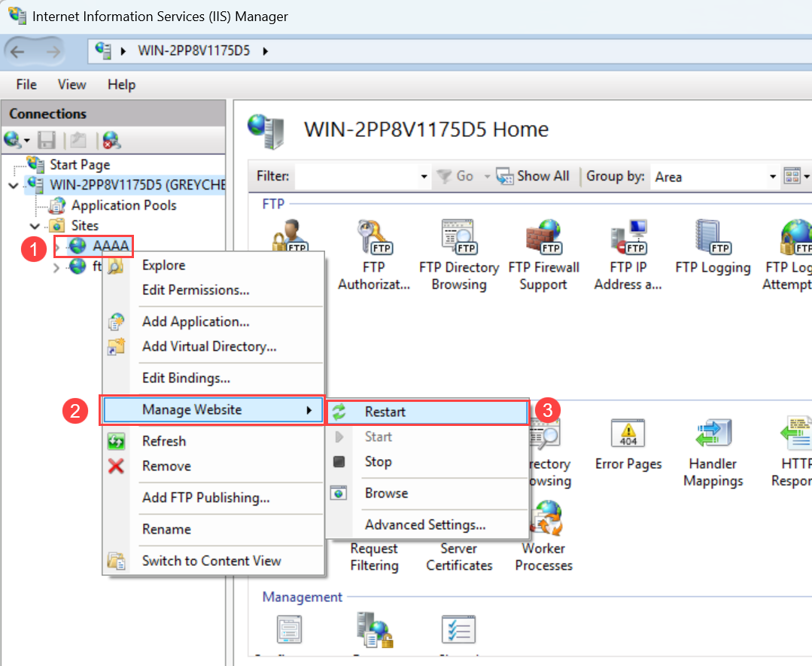The image size is (812, 666).
Task: Open FTP IP Address restrictions icon
Action: click(x=628, y=255)
